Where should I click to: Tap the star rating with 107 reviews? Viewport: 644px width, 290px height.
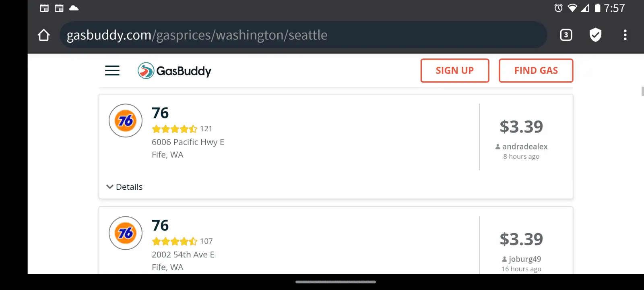(x=175, y=241)
